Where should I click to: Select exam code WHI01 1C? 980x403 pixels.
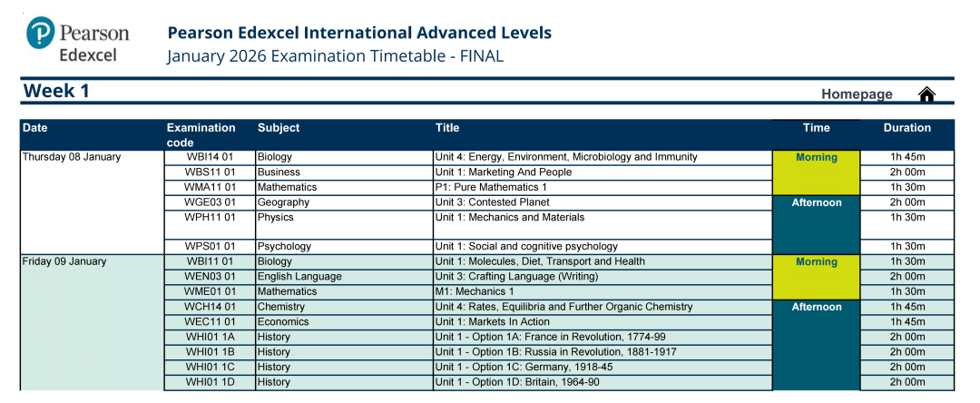(x=210, y=367)
